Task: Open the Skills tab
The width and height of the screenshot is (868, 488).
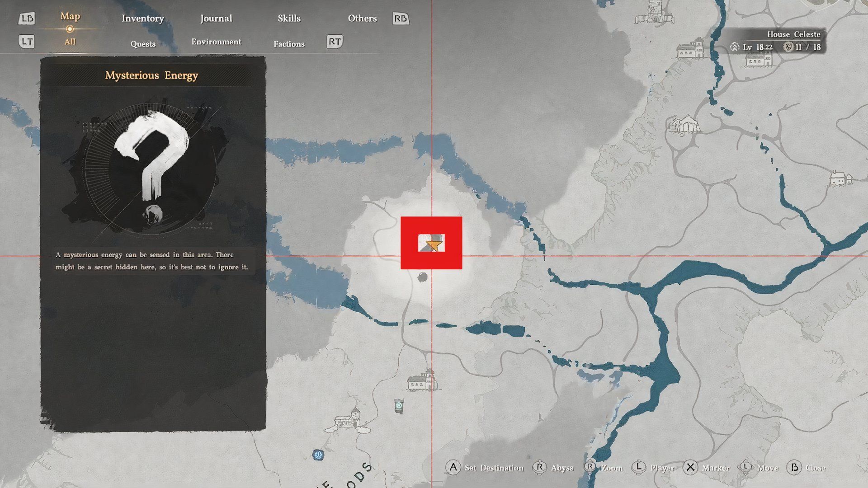Action: (x=289, y=19)
